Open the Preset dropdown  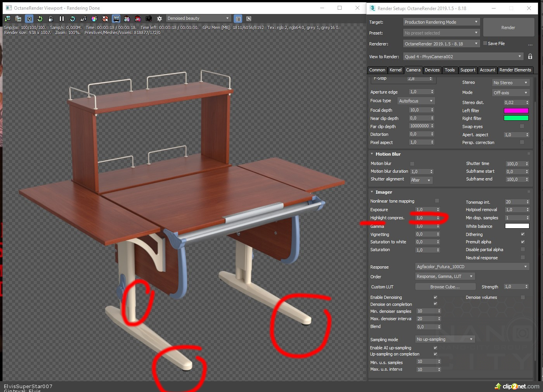pos(441,33)
